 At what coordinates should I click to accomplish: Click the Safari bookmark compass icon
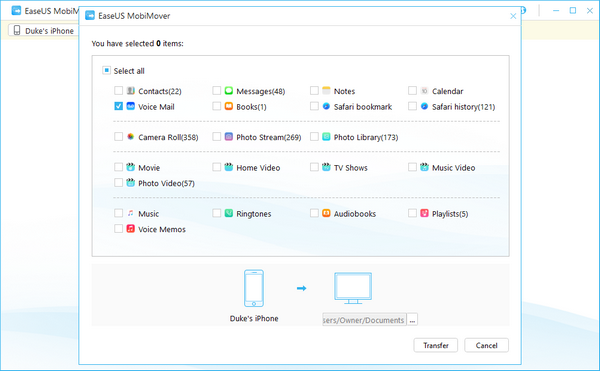click(326, 106)
